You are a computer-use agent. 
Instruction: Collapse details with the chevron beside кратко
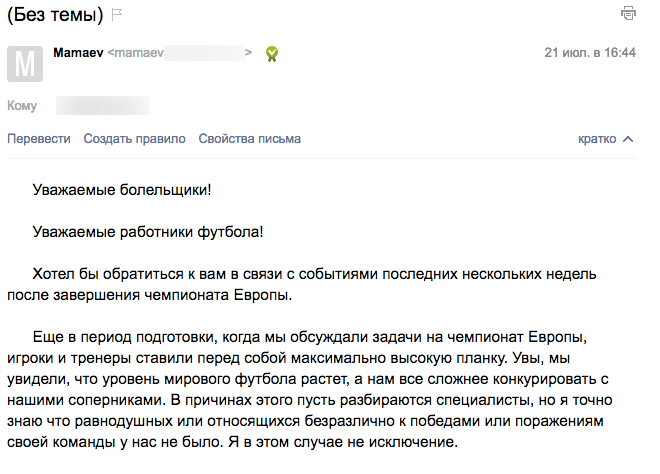tap(628, 139)
